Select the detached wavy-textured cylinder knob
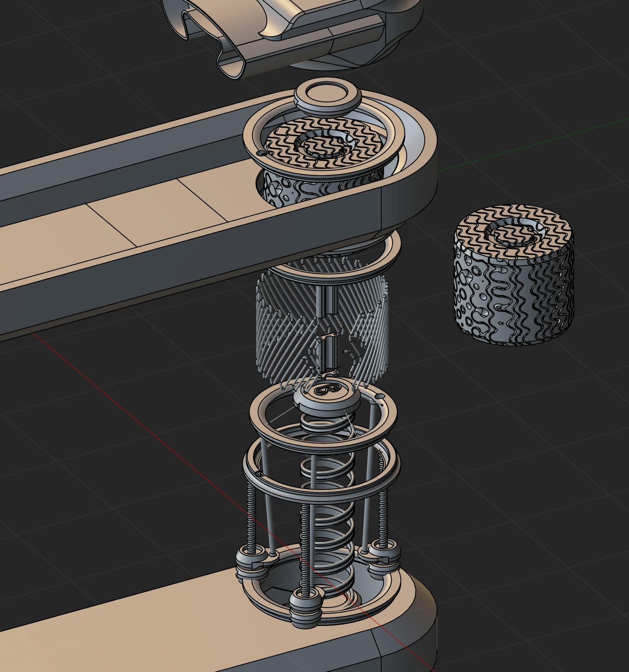629x672 pixels. pyautogui.click(x=514, y=275)
